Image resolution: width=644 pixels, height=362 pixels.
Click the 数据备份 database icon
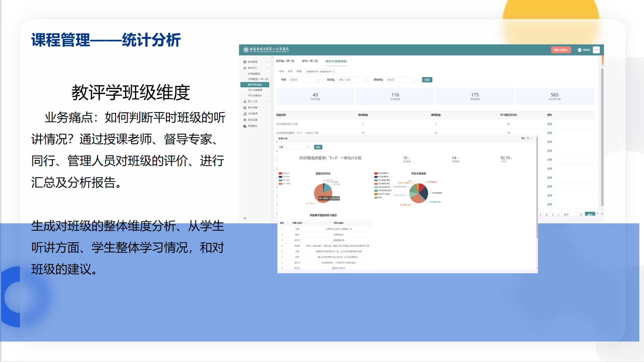pyautogui.click(x=245, y=126)
